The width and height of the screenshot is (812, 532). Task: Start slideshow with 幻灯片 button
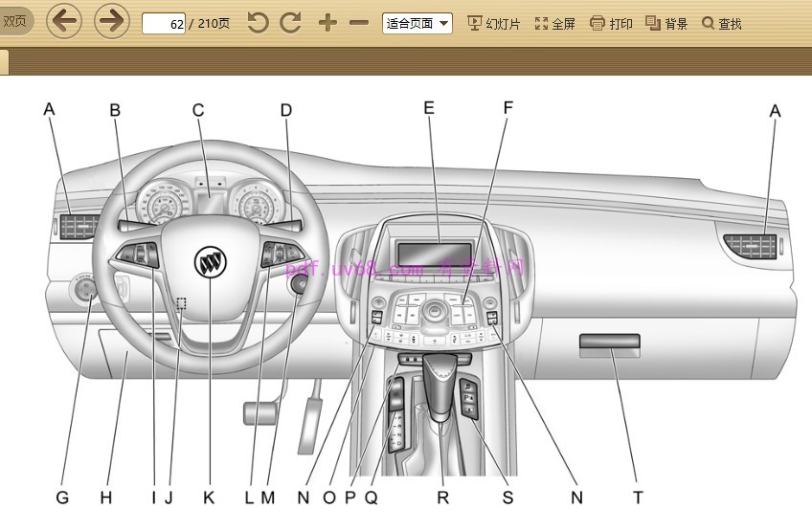[494, 24]
